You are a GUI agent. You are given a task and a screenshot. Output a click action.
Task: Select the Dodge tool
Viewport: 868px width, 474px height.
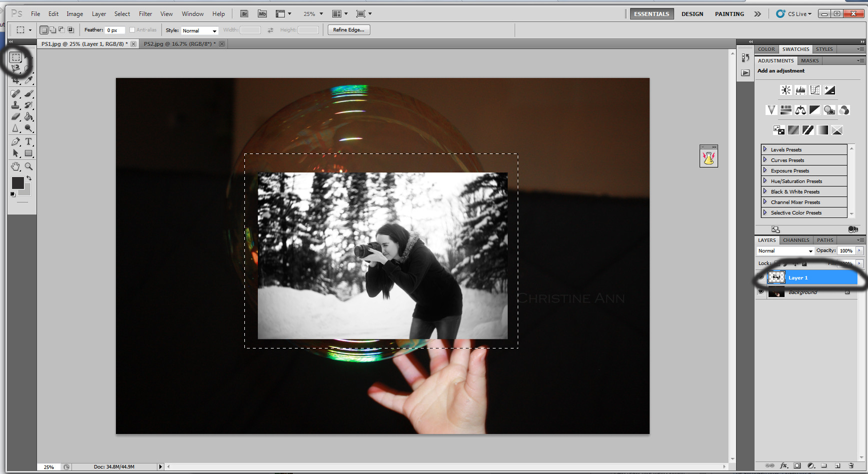pyautogui.click(x=29, y=128)
